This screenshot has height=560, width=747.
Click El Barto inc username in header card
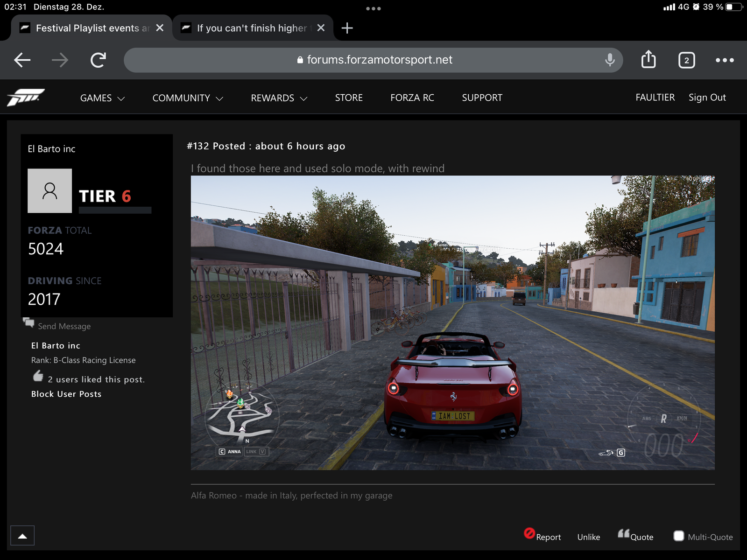[x=51, y=149]
